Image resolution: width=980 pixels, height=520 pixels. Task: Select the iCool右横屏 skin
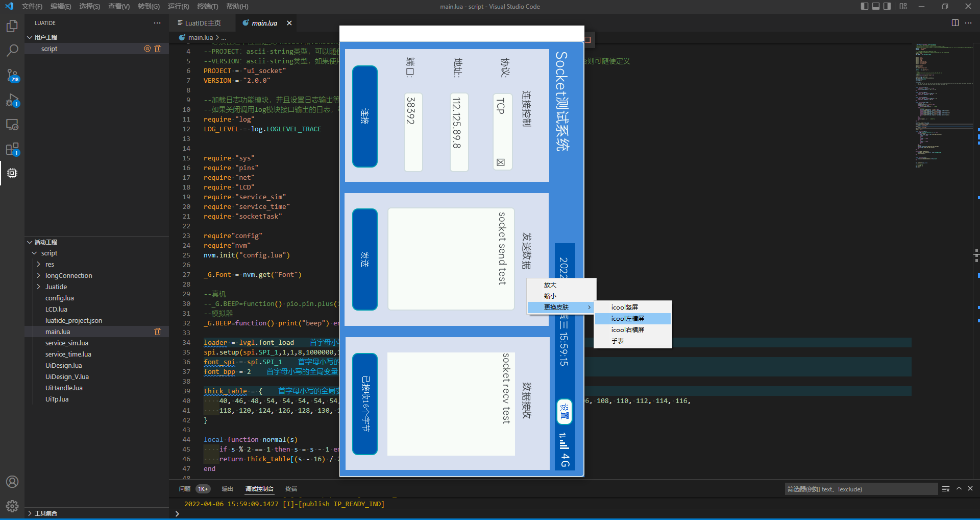point(633,330)
